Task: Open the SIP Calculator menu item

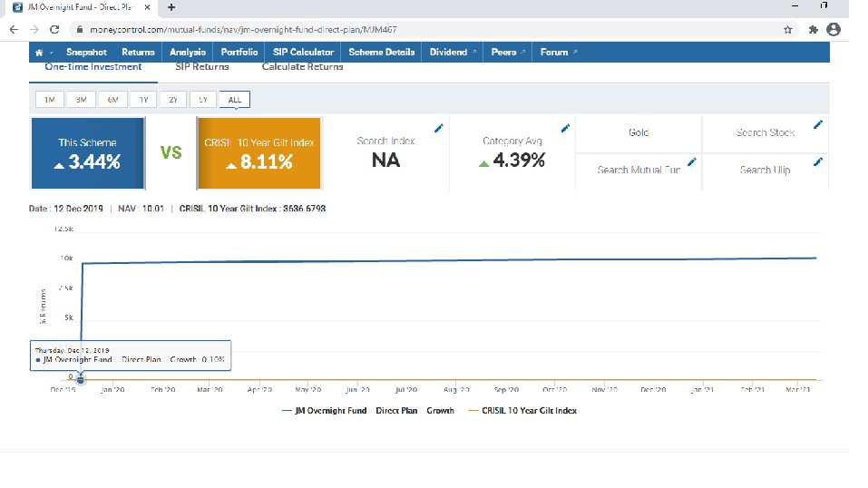Action: pos(303,52)
